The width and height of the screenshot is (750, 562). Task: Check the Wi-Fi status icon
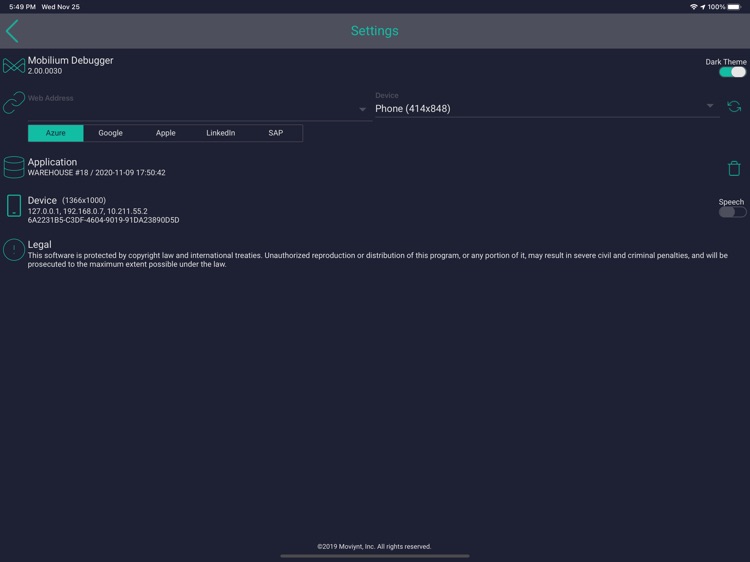point(693,7)
